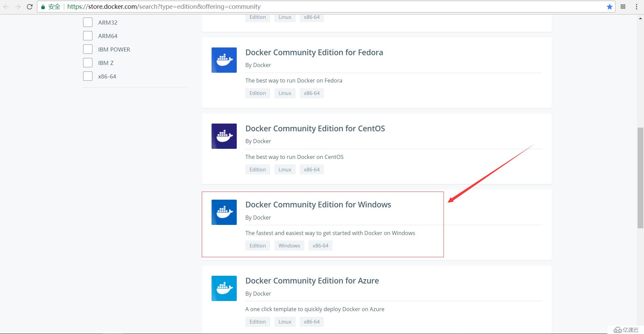Click the green secure padlock icon
The image size is (644, 334).
pyautogui.click(x=43, y=7)
